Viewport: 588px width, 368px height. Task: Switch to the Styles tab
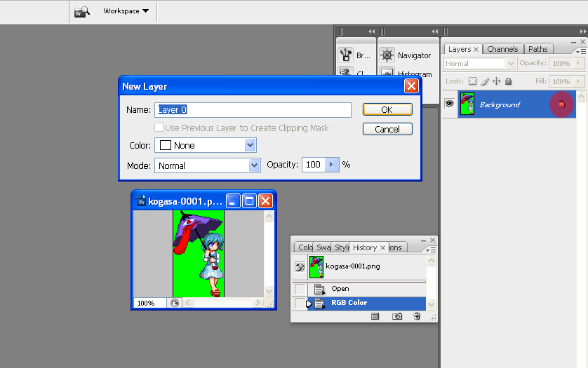pos(342,247)
